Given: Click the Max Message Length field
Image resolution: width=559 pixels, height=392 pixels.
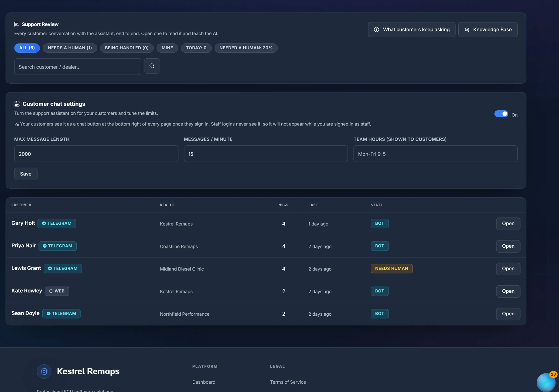Looking at the screenshot, I should pyautogui.click(x=96, y=154).
